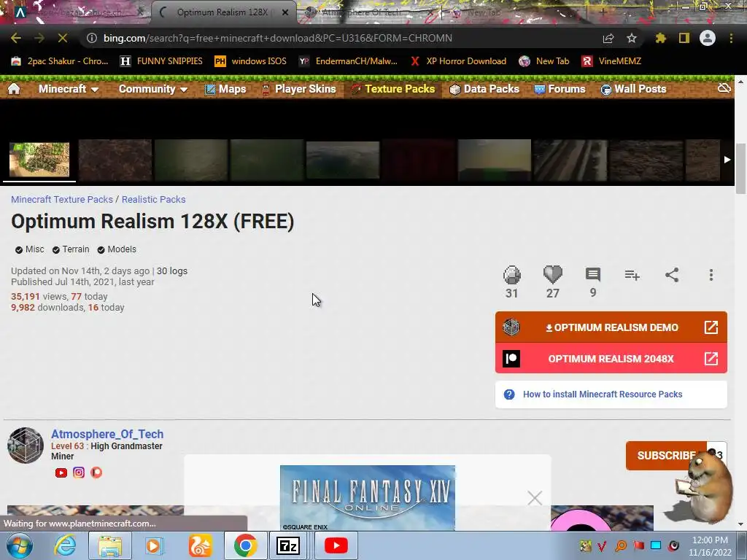
Task: Click the Terrain tag
Action: pyautogui.click(x=71, y=249)
